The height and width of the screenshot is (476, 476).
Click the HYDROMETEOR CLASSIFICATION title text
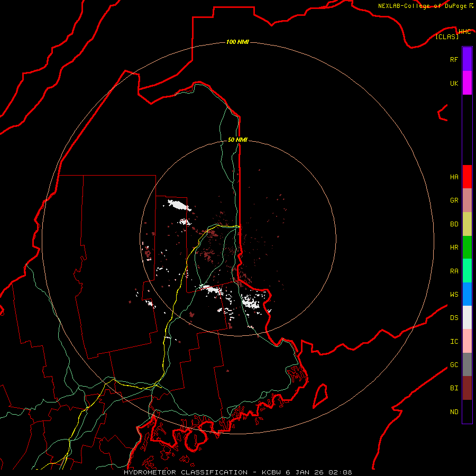186,472
